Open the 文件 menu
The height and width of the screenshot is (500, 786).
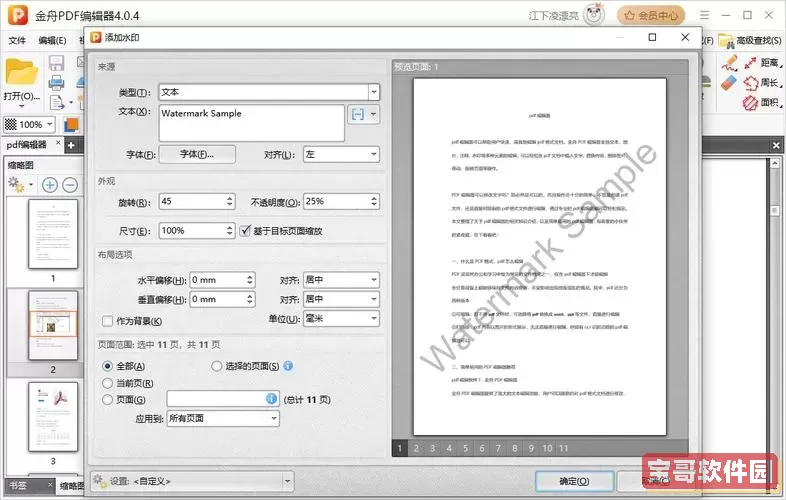pyautogui.click(x=17, y=40)
